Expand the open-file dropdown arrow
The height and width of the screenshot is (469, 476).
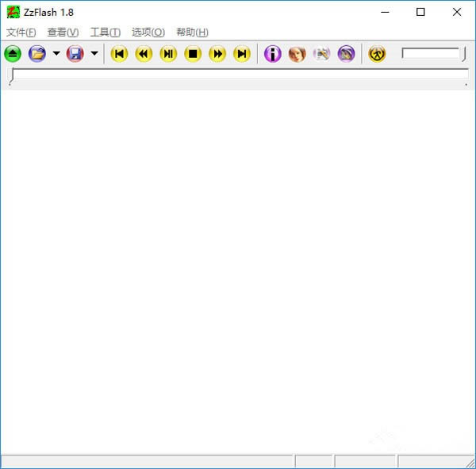56,54
